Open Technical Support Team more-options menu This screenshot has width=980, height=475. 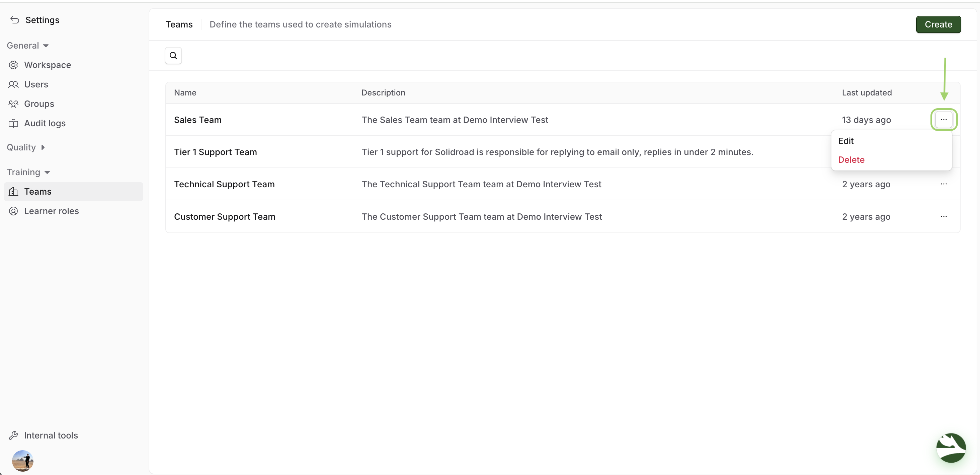944,184
